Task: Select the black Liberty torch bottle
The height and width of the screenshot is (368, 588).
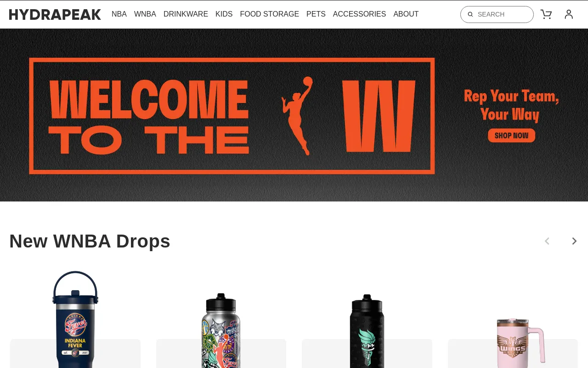Action: 367,331
